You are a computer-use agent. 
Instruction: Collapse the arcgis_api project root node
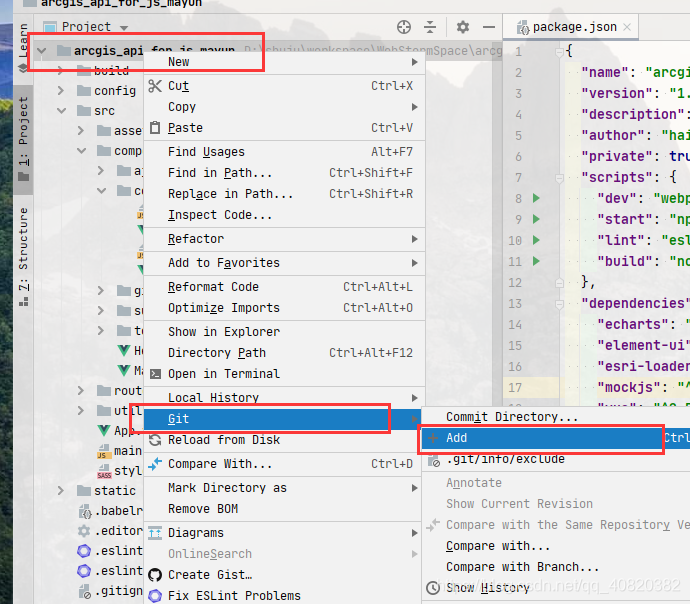[42, 51]
